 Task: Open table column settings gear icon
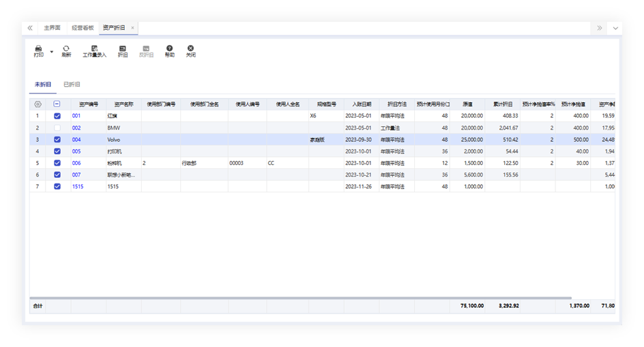(38, 104)
